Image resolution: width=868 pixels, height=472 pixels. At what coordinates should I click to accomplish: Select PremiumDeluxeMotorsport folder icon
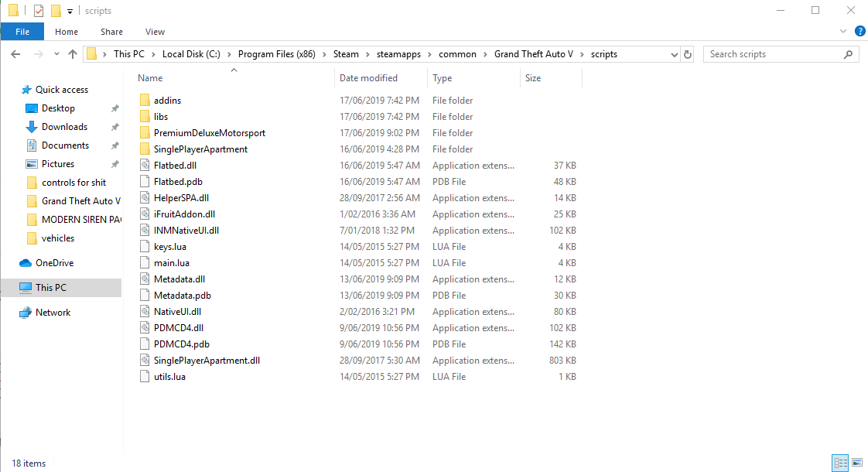click(145, 133)
